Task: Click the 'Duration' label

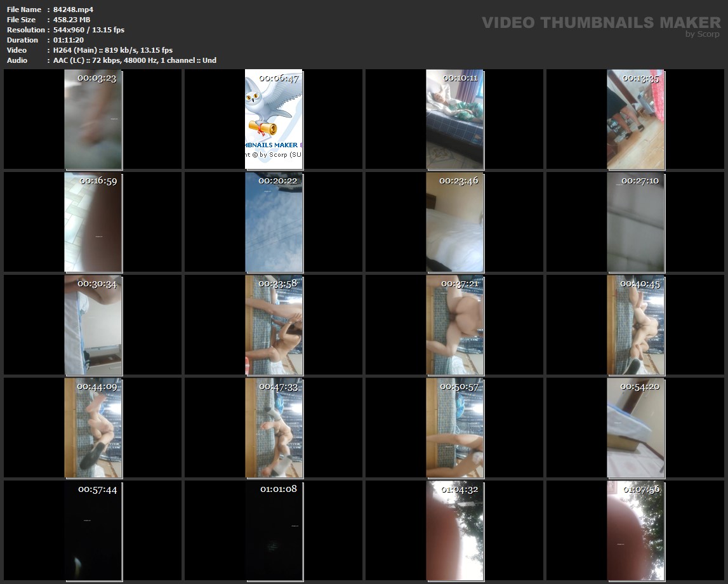Action: (x=22, y=40)
